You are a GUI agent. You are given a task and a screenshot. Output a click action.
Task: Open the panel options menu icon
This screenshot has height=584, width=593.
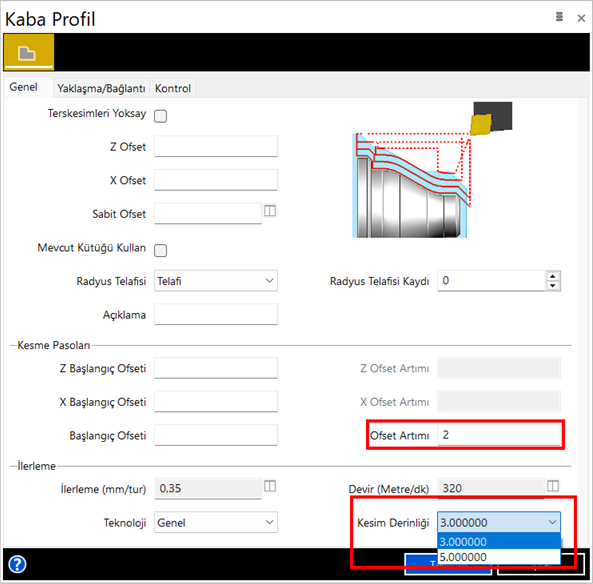tap(559, 17)
